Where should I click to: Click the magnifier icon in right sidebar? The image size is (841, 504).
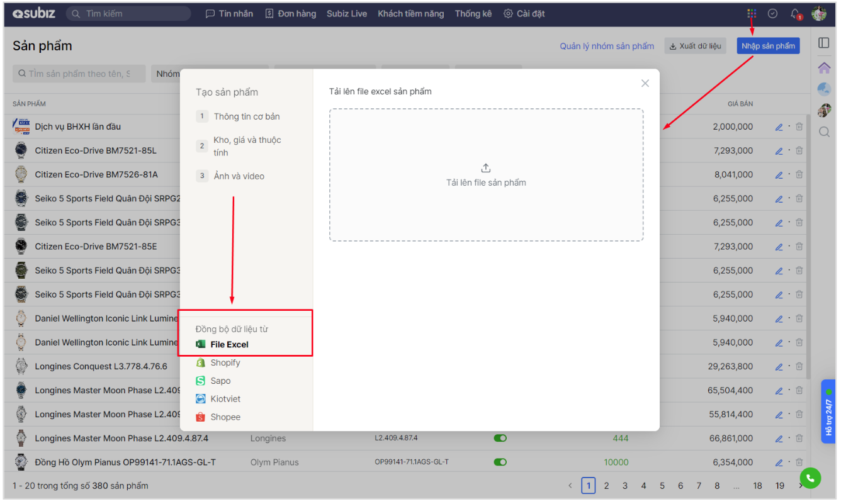coord(823,132)
